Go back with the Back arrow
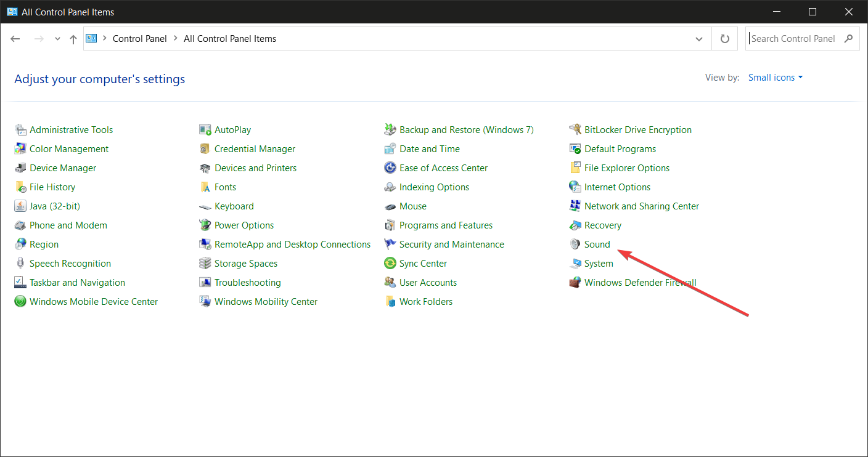Viewport: 868px width, 457px height. tap(16, 39)
